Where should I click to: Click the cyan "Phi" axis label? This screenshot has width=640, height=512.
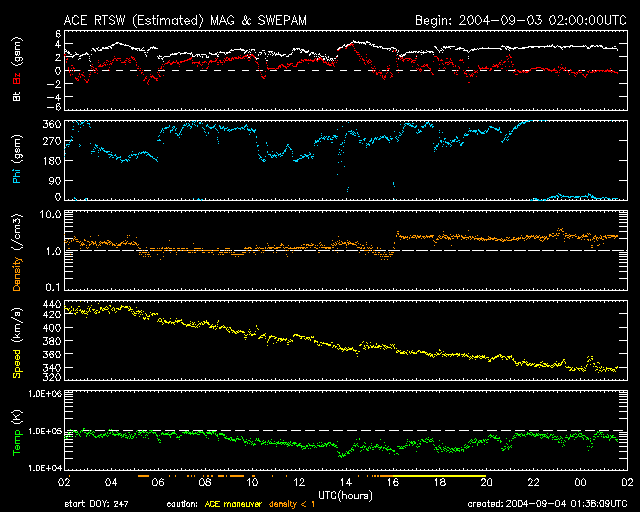pyautogui.click(x=16, y=176)
